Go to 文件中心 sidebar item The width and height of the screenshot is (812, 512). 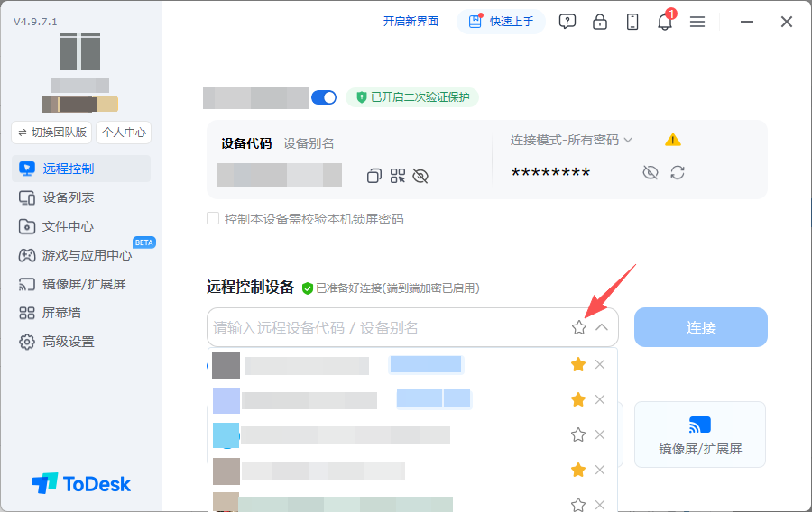point(68,226)
